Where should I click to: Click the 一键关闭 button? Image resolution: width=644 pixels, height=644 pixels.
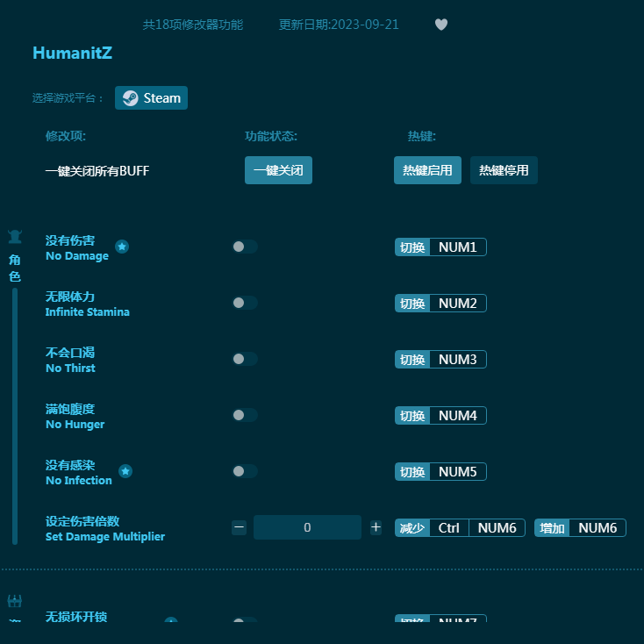pyautogui.click(x=278, y=170)
